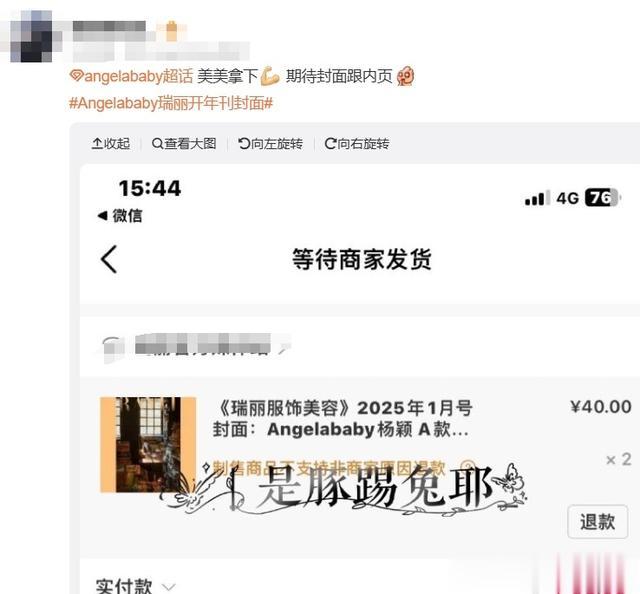This screenshot has width=640, height=594.
Task: Open the blurred shop name arrow
Action: [285, 348]
